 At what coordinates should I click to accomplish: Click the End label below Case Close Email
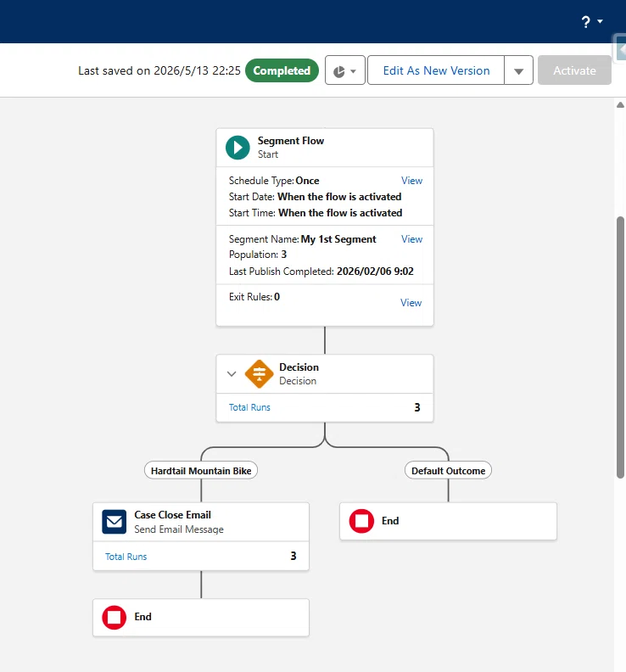pos(143,617)
